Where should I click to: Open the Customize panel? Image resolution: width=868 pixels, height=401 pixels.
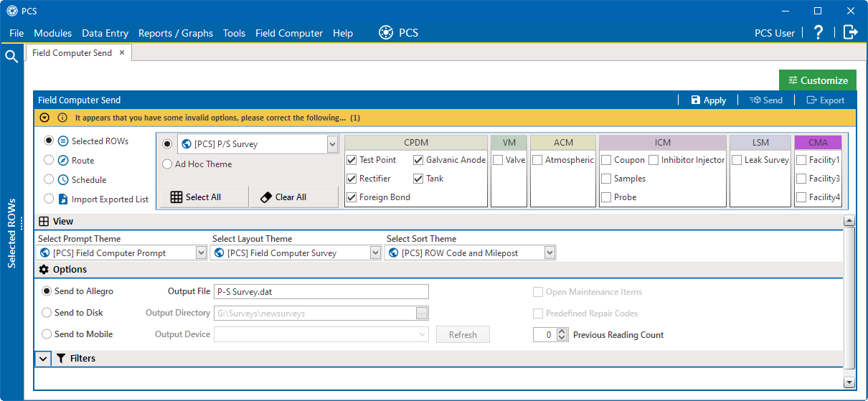click(x=818, y=80)
